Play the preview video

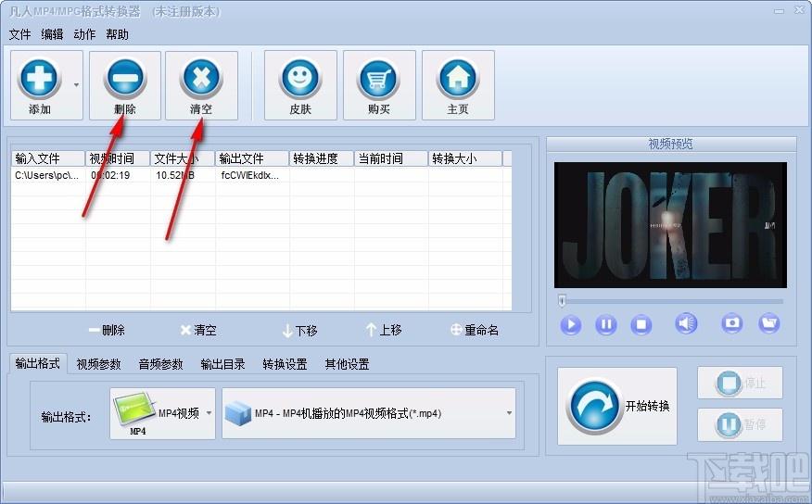tap(571, 325)
